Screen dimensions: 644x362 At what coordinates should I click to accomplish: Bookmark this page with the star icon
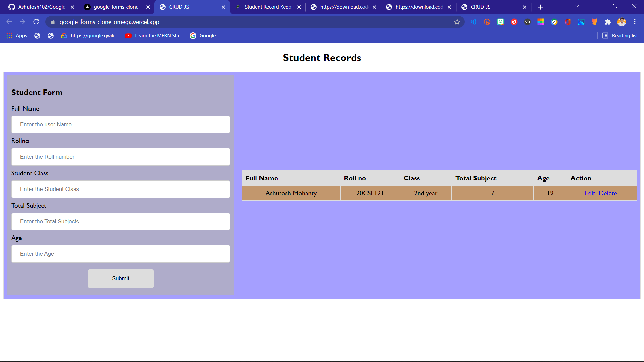point(457,22)
